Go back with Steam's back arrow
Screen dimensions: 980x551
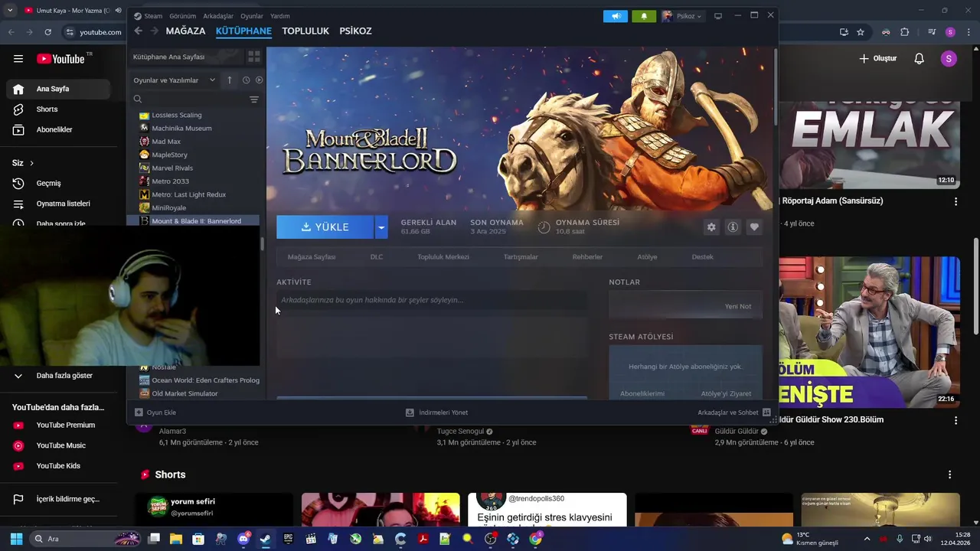point(138,31)
